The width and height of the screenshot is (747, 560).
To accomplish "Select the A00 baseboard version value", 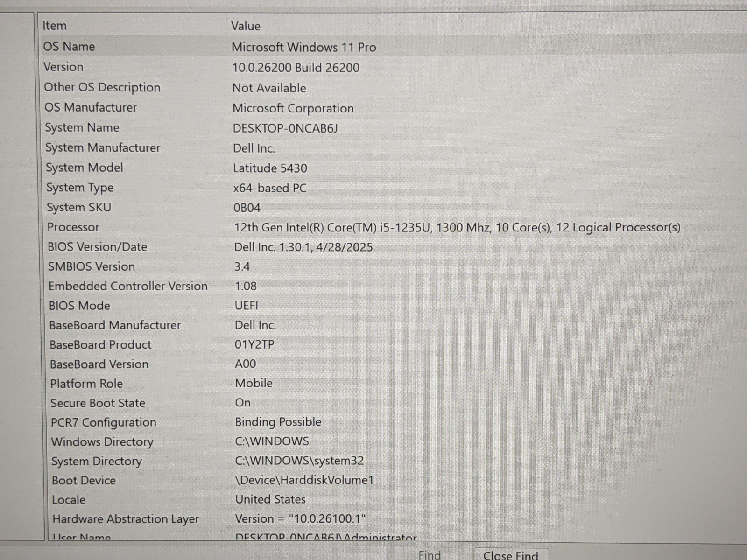I will click(x=246, y=364).
